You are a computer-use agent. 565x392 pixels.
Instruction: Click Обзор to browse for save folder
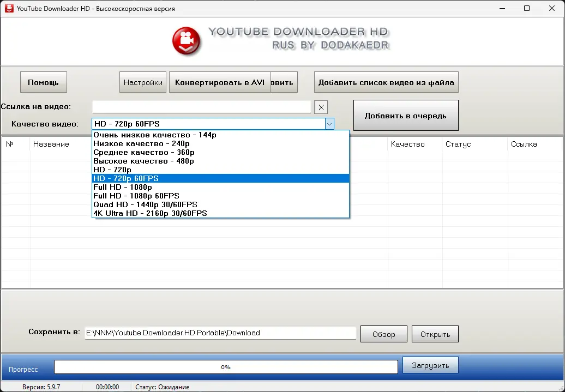pyautogui.click(x=383, y=334)
